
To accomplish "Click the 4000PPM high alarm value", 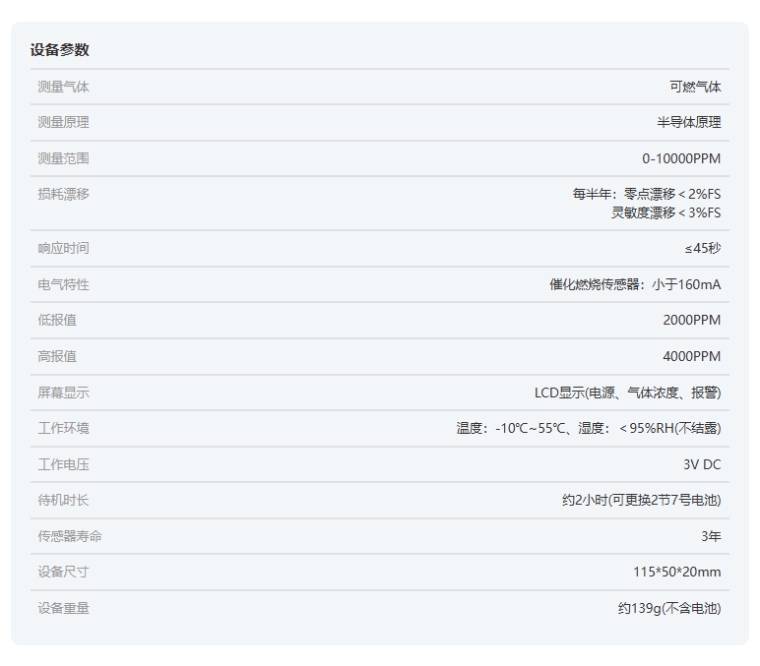I will pos(691,357).
